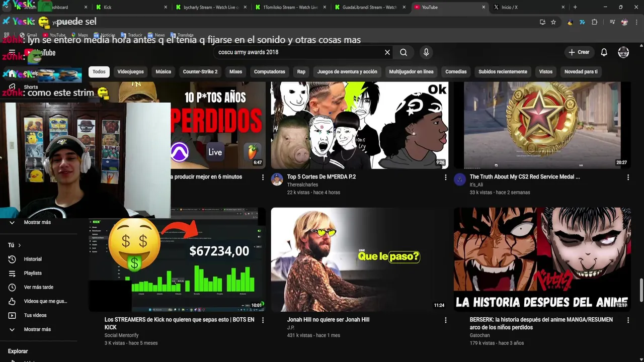This screenshot has width=644, height=362.
Task: Select the Mixes filter chip
Action: (x=235, y=72)
